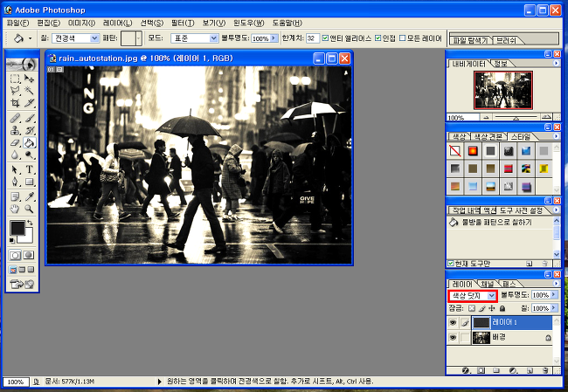Viewport: 568px width, 392px height.
Task: Click the foreground color swatch
Action: (17, 228)
